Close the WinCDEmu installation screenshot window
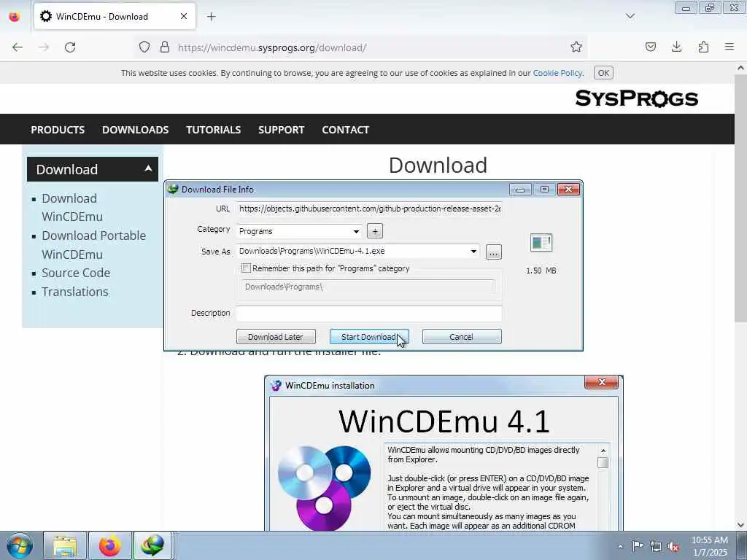This screenshot has height=560, width=747. click(602, 382)
